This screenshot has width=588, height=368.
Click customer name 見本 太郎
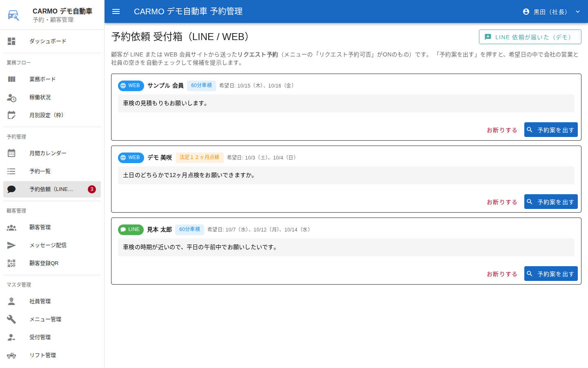tap(159, 229)
